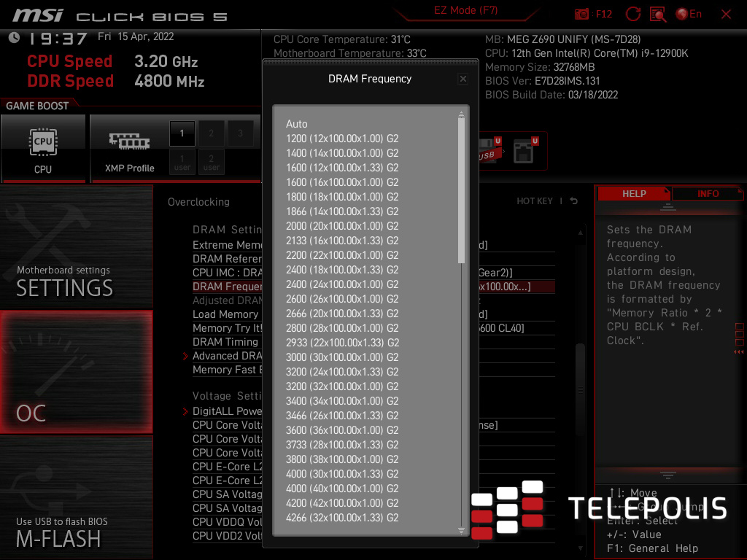Toggle XMP profile 1 button

click(x=182, y=133)
